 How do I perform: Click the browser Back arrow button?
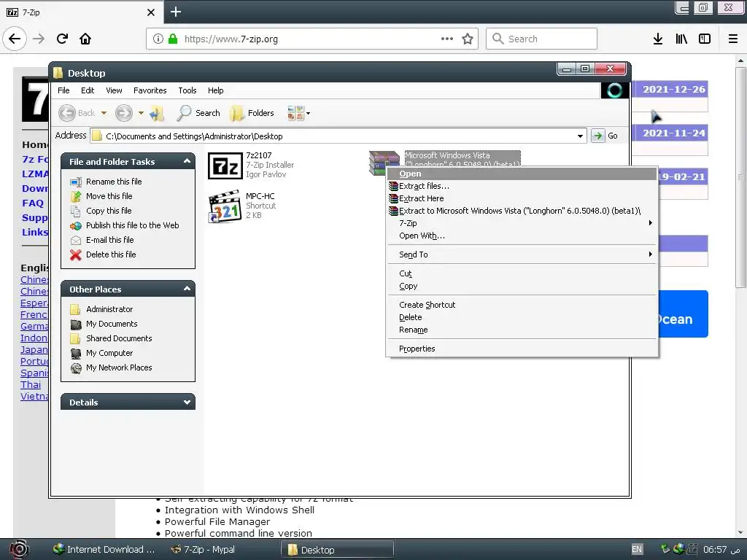15,39
